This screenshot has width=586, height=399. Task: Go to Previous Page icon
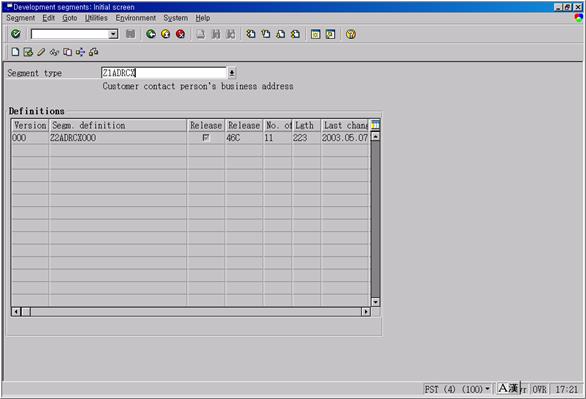(266, 34)
